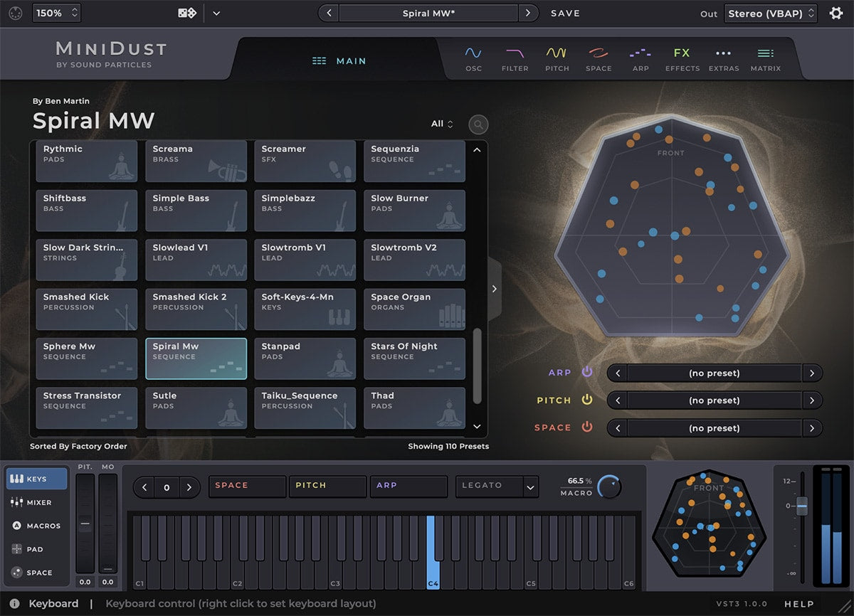Select the MACROS sidebar tab

click(x=36, y=526)
